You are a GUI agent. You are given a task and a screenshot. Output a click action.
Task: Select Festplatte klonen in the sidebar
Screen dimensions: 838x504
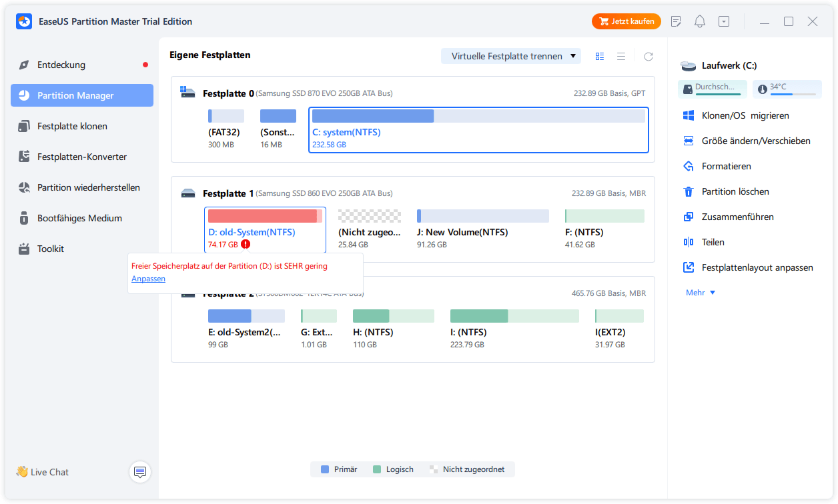click(x=82, y=126)
